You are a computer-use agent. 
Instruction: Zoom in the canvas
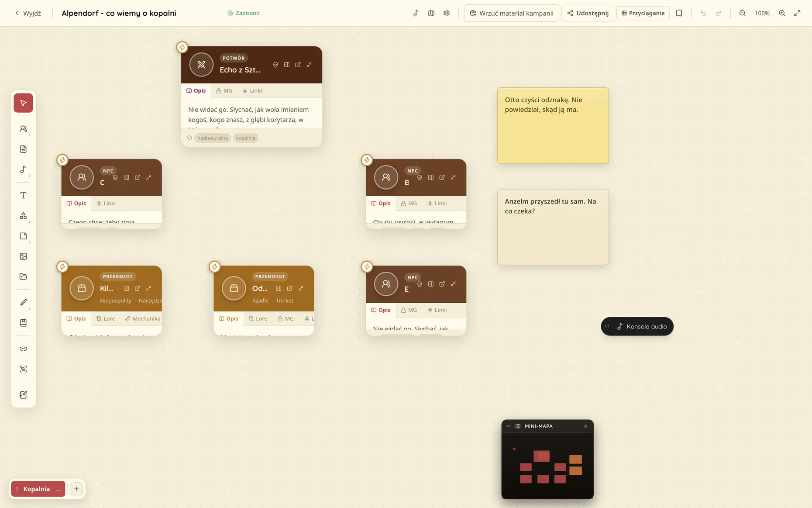tap(782, 13)
